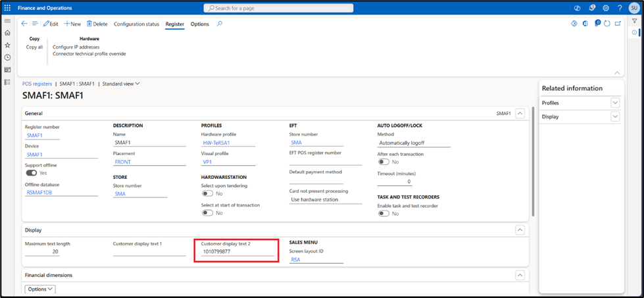Open the app launcher waffle icon
This screenshot has height=298, width=644.
point(7,8)
